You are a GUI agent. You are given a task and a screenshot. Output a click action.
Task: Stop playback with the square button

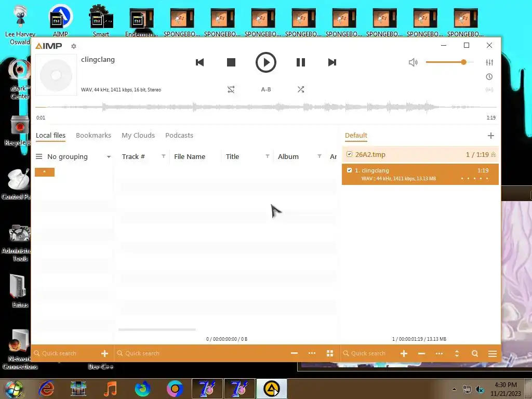(231, 62)
